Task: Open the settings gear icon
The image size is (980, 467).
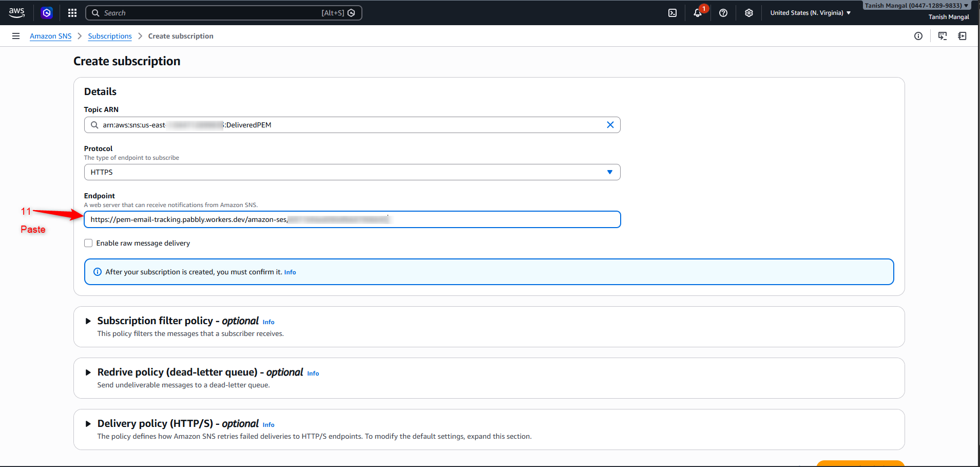Action: (749, 13)
